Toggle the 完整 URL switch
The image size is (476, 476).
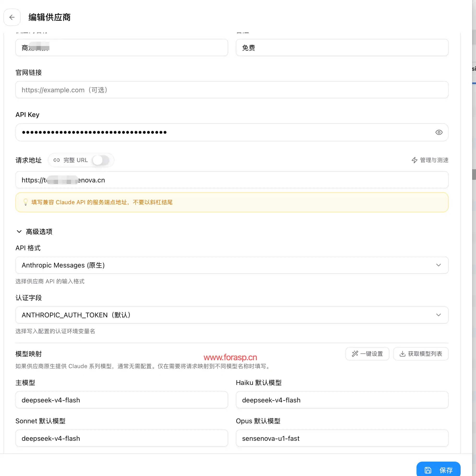[101, 160]
